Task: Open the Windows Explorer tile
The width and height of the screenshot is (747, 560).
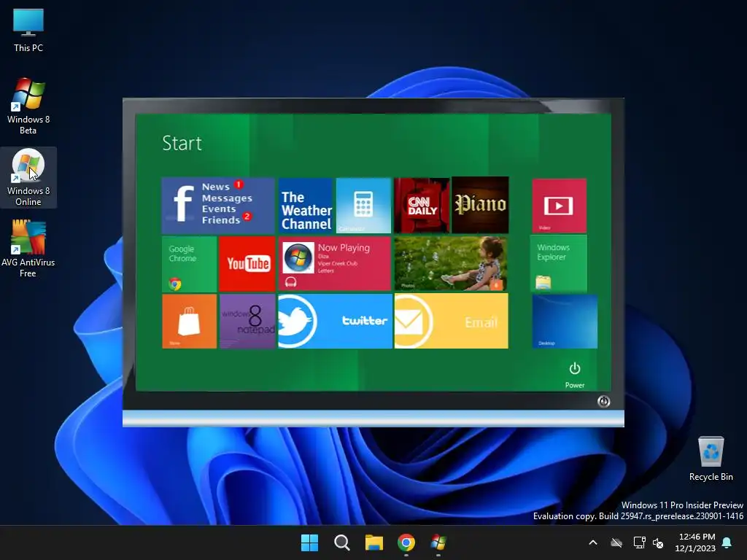Action: (x=559, y=263)
